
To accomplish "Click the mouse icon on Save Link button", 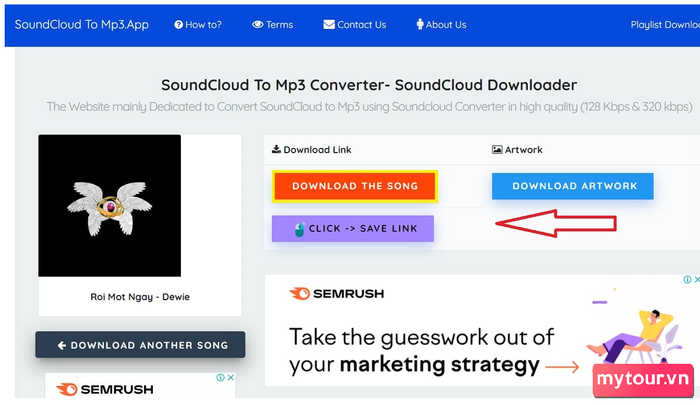I will [300, 229].
